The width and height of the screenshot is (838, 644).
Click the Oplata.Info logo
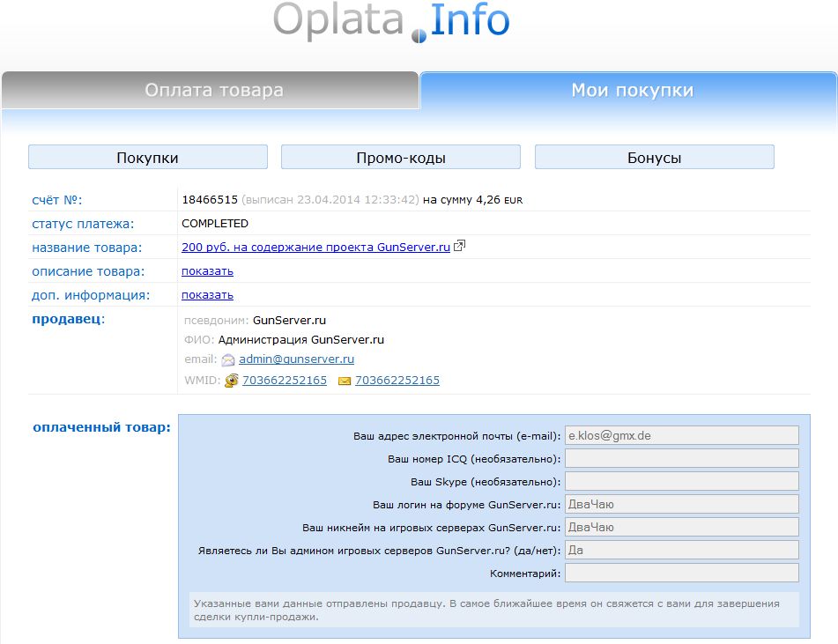(391, 22)
